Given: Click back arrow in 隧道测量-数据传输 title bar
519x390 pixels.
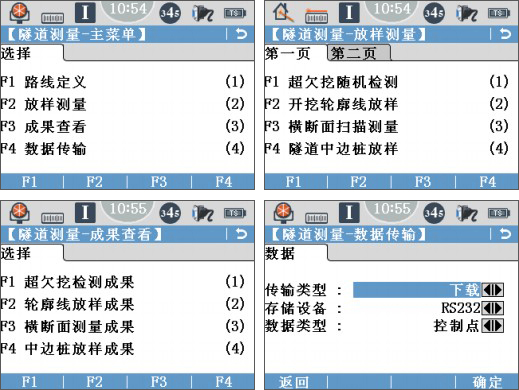Looking at the screenshot, I should pyautogui.click(x=505, y=234).
